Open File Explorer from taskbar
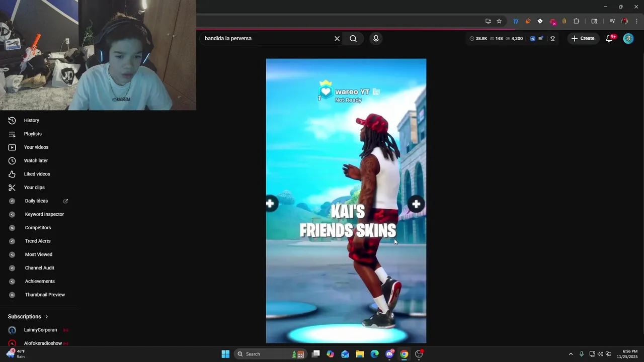644x362 pixels. [x=360, y=354]
